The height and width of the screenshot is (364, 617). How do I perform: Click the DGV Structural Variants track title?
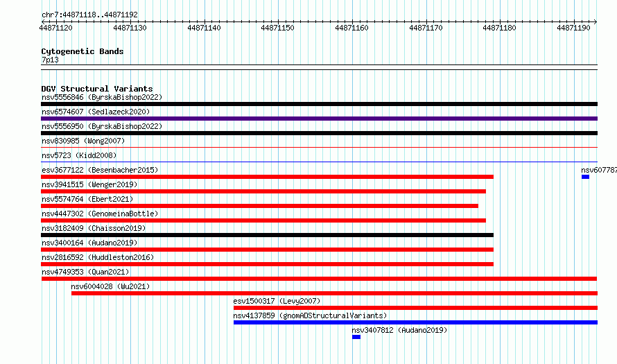coord(97,89)
